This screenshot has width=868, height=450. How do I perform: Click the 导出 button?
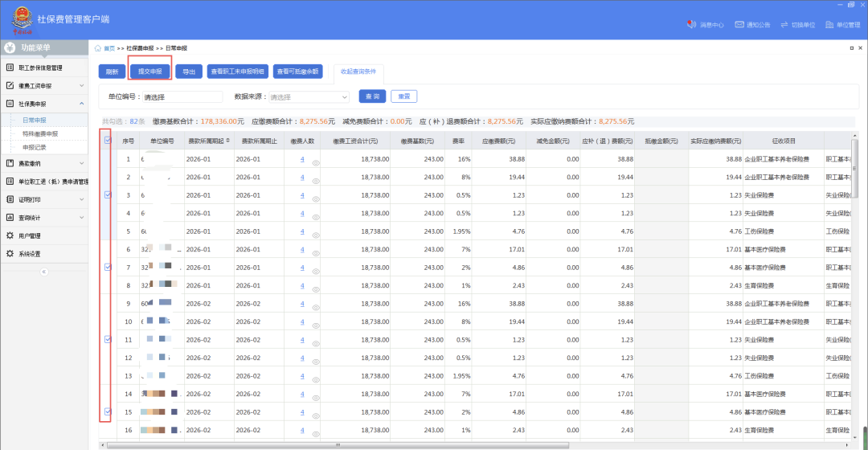point(189,72)
